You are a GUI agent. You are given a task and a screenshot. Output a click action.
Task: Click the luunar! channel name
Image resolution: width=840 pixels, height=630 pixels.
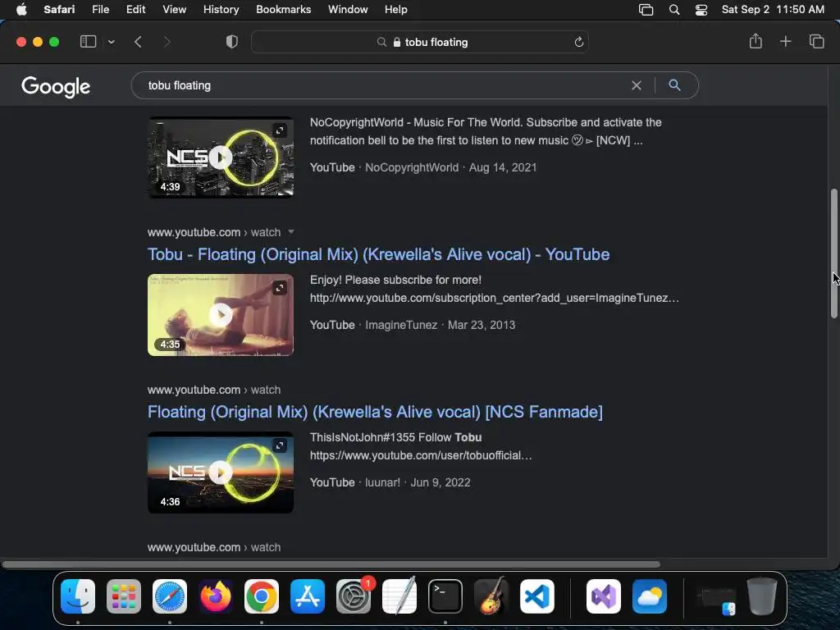pyautogui.click(x=382, y=482)
